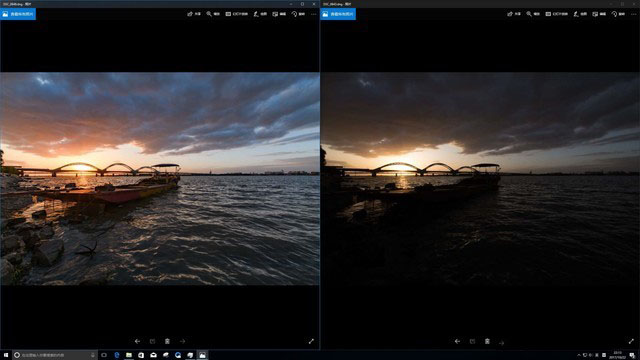Rotate the photo in the left window

point(298,14)
